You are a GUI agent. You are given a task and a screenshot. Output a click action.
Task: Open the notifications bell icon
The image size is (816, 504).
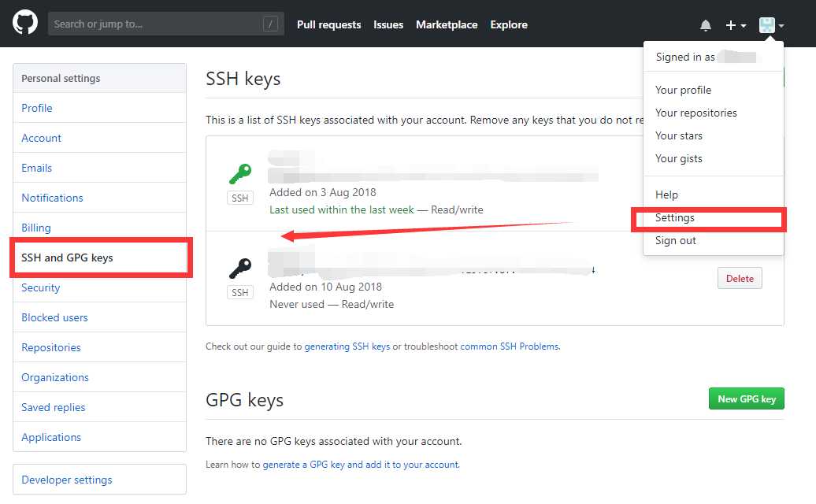pyautogui.click(x=705, y=25)
